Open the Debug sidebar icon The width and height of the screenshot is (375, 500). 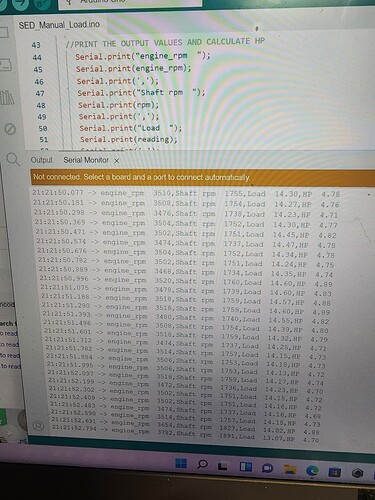click(10, 128)
